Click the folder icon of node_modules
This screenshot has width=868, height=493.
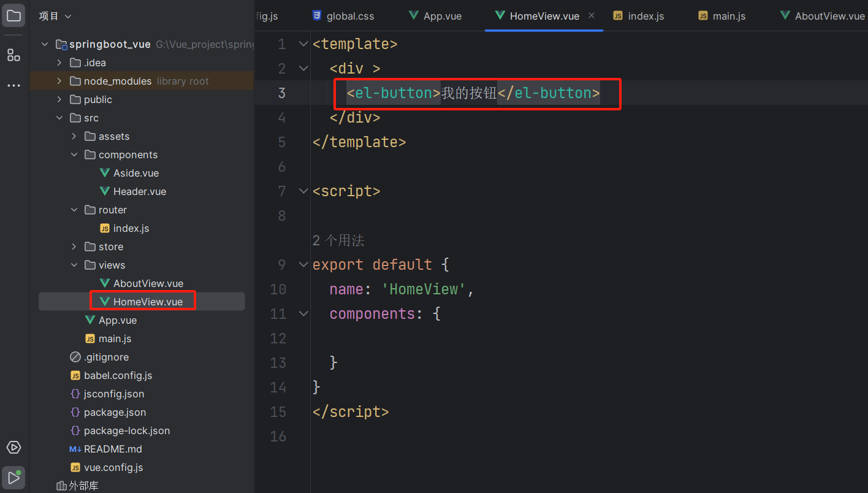(75, 81)
